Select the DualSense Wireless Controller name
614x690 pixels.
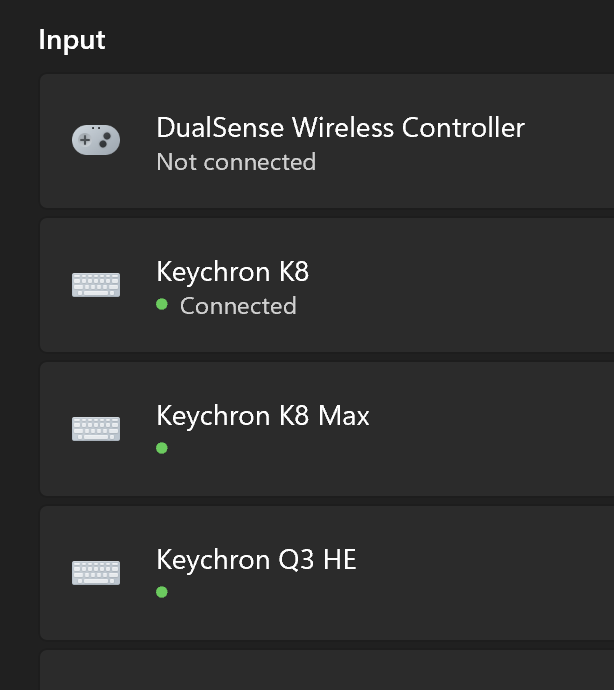[340, 128]
